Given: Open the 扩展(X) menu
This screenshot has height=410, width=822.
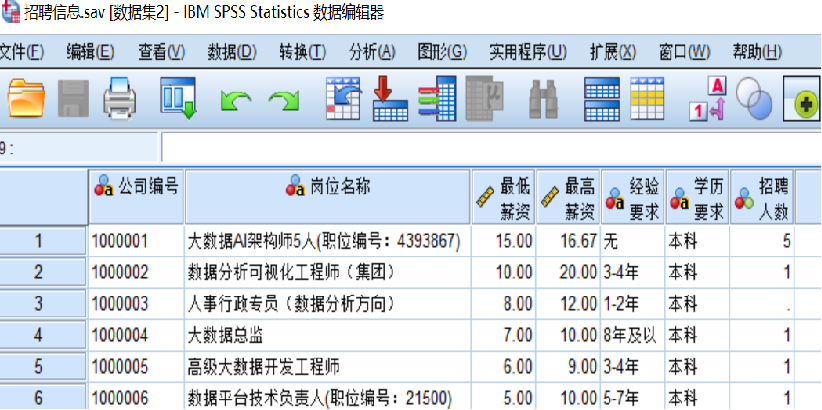Looking at the screenshot, I should (x=613, y=52).
